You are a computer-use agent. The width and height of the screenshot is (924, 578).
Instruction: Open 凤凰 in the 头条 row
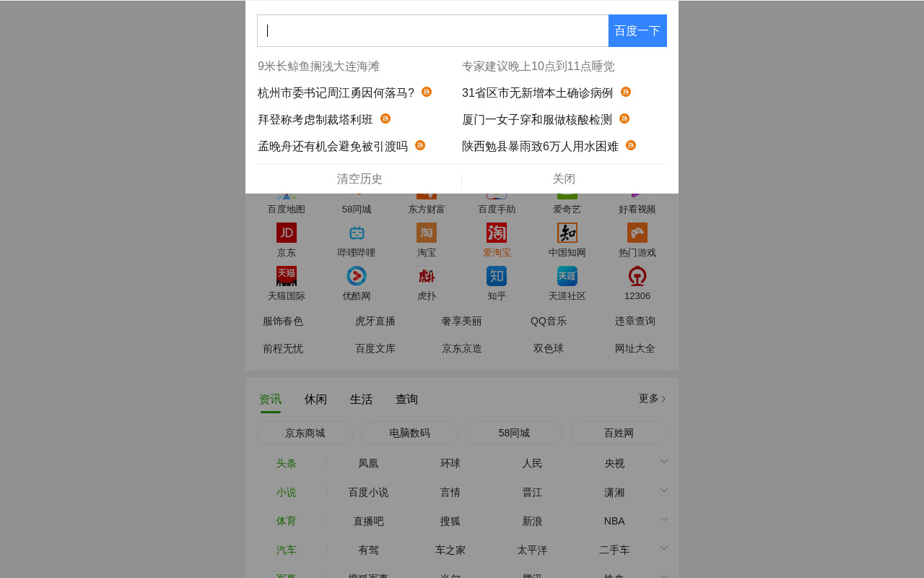tap(368, 464)
